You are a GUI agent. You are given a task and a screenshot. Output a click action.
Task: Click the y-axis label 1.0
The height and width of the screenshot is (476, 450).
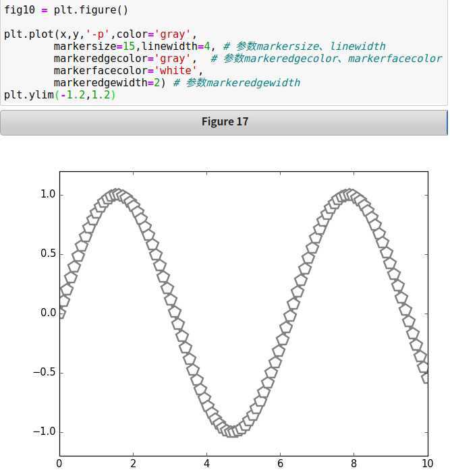[48, 194]
